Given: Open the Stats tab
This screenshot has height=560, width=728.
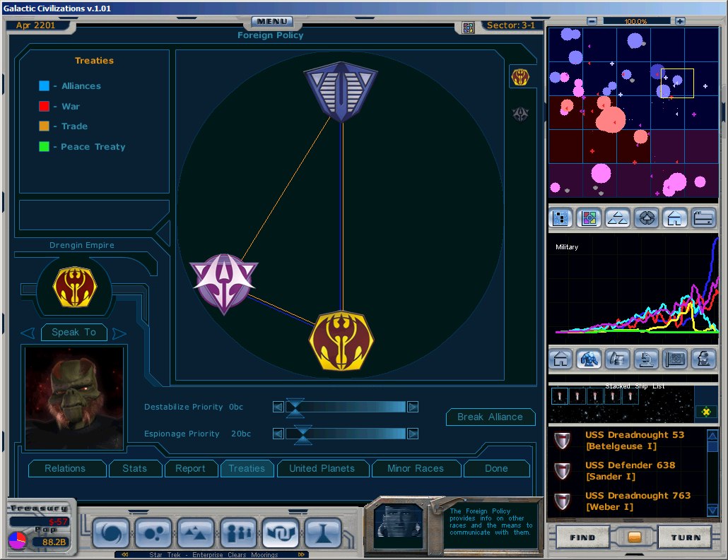Looking at the screenshot, I should (135, 469).
